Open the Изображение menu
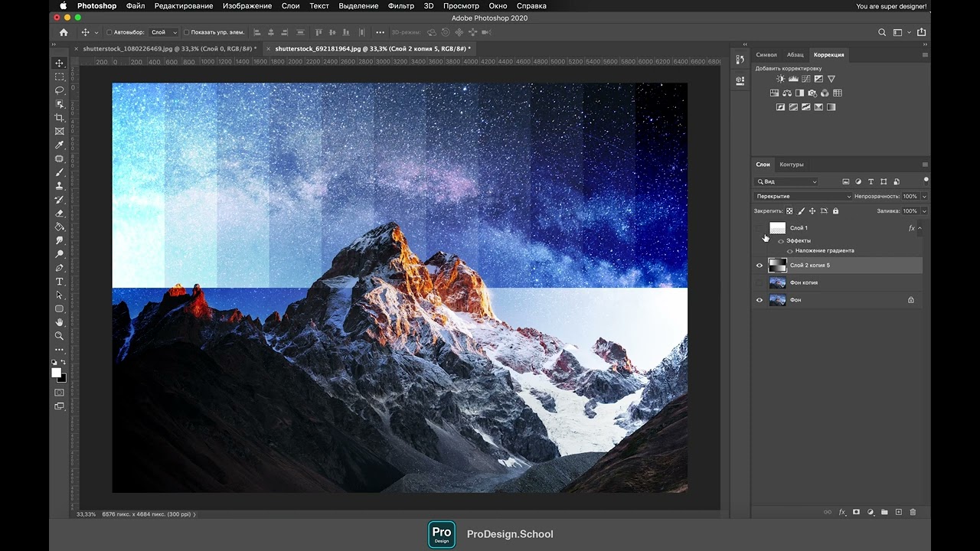Viewport: 980px width, 551px height. click(x=247, y=6)
